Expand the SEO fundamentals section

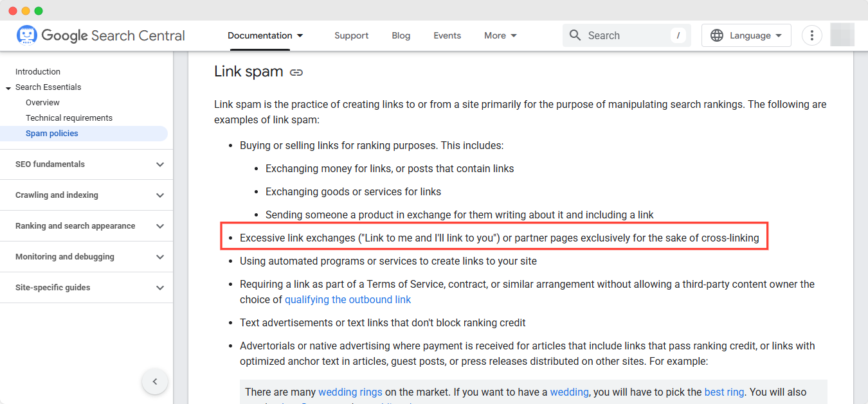tap(160, 164)
